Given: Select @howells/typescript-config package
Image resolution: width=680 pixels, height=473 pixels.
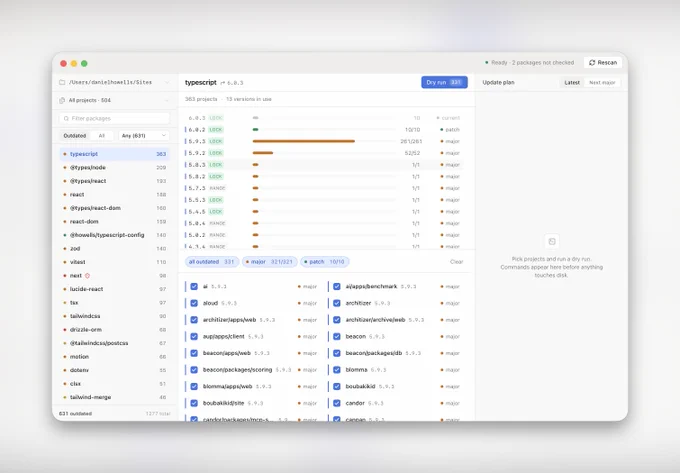Looking at the screenshot, I should (114, 235).
